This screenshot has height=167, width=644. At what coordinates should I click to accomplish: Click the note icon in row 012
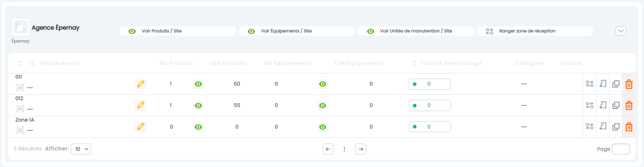(x=603, y=105)
